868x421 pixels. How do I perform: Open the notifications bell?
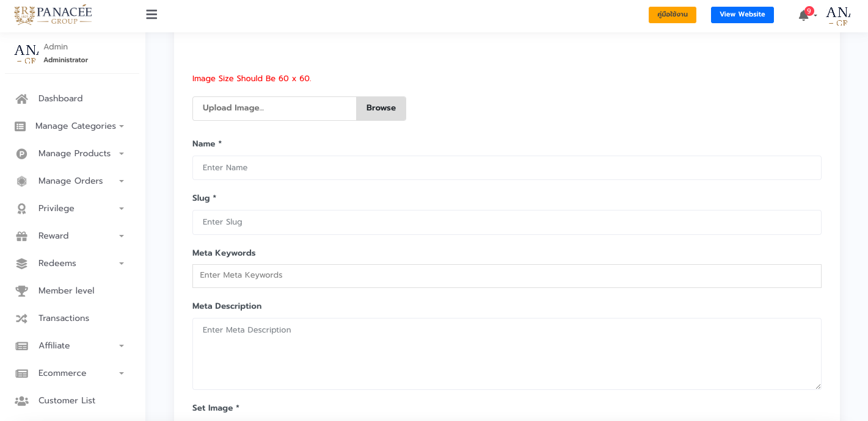point(803,15)
